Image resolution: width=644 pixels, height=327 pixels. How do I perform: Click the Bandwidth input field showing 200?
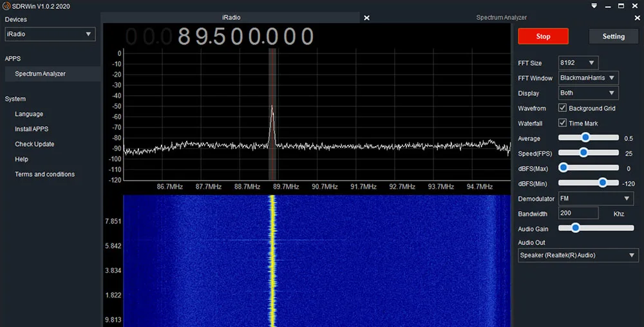(x=578, y=213)
